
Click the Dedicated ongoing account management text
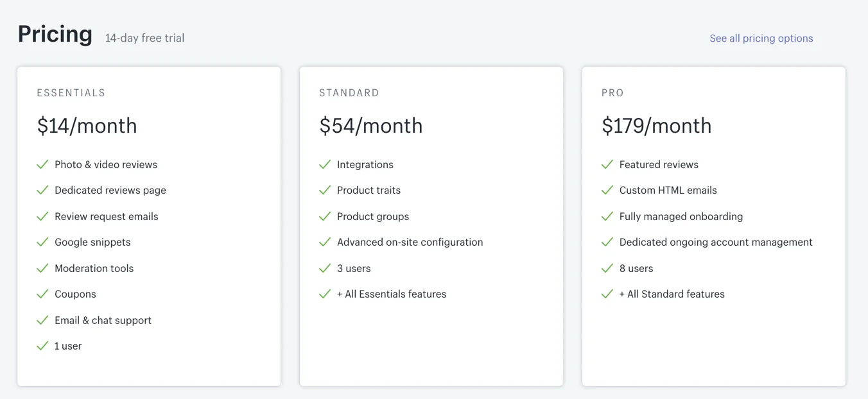715,242
